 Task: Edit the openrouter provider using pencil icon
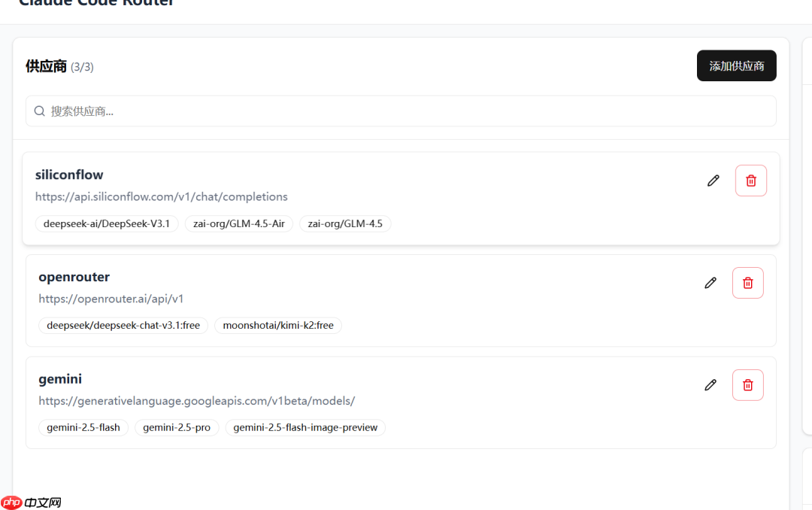tap(710, 282)
